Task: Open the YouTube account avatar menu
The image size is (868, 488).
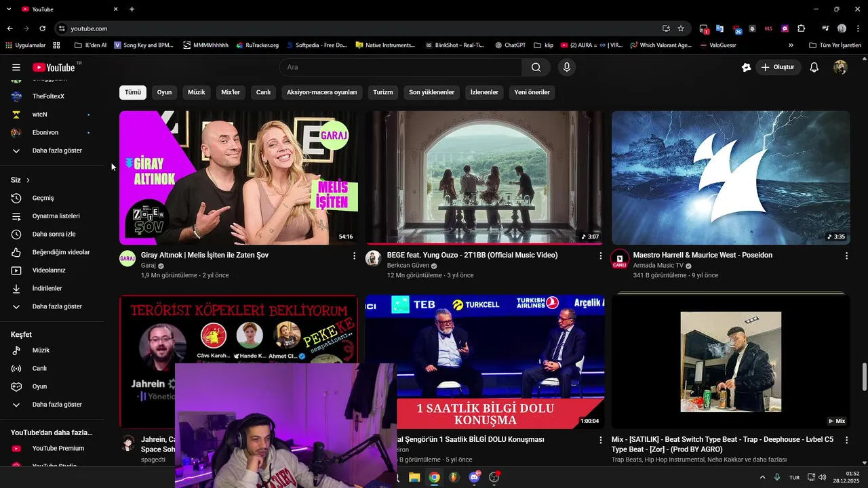Action: click(840, 67)
